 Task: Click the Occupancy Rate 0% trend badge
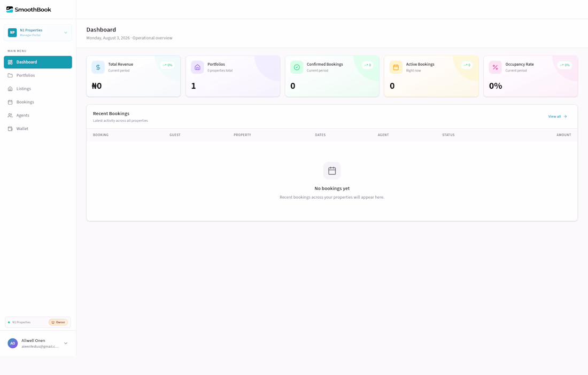coord(564,65)
